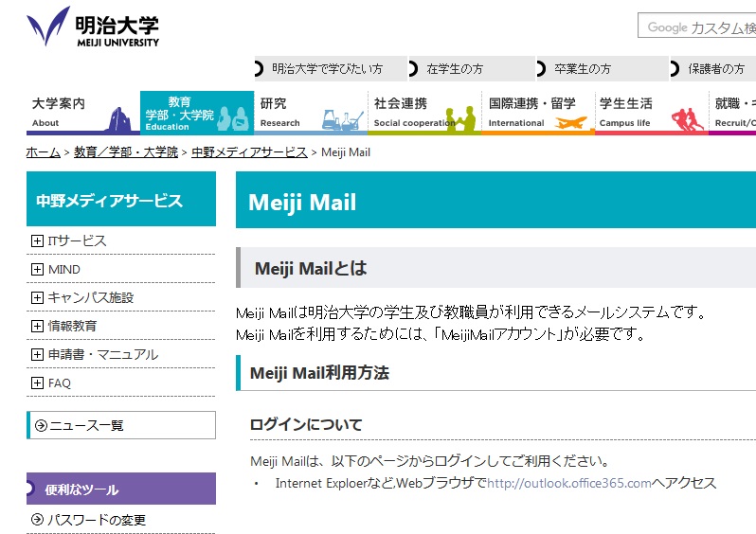This screenshot has width=756, height=534.
Task: Click the handshake people icon in Social cooperation
Action: tap(461, 118)
